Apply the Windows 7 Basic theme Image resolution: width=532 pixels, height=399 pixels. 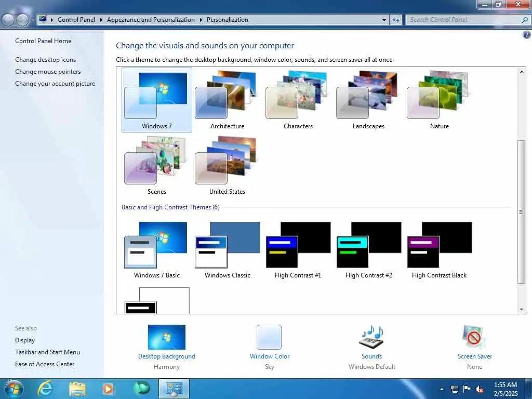(x=157, y=250)
